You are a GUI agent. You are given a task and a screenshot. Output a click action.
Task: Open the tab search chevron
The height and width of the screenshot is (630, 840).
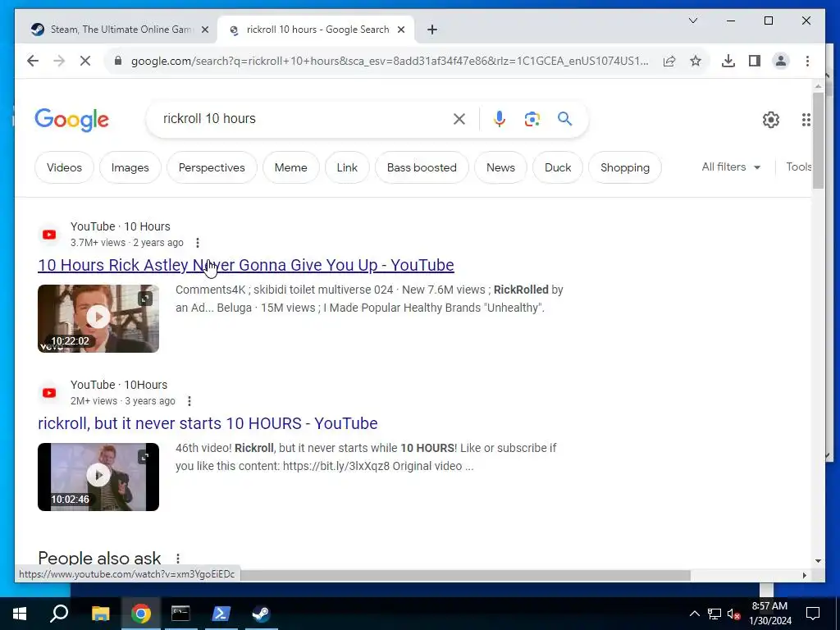[x=692, y=21]
